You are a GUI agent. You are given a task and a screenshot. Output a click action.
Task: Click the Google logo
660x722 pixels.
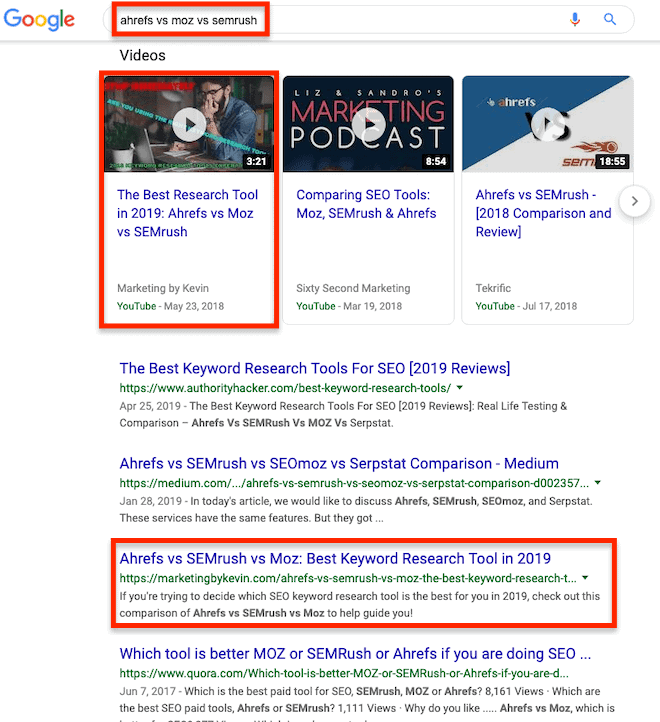coord(39,19)
